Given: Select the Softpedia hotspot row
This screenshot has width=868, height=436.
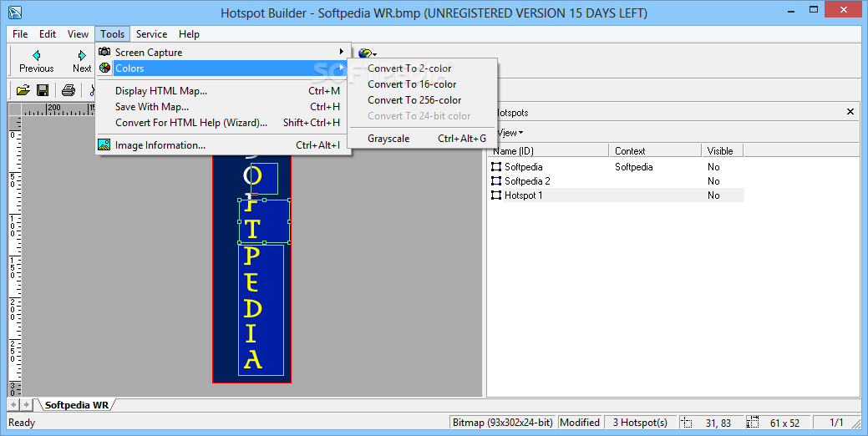Looking at the screenshot, I should [617, 166].
